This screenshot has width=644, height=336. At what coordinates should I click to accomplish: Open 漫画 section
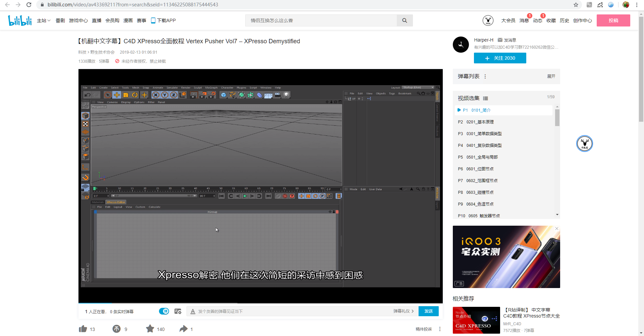click(x=128, y=20)
